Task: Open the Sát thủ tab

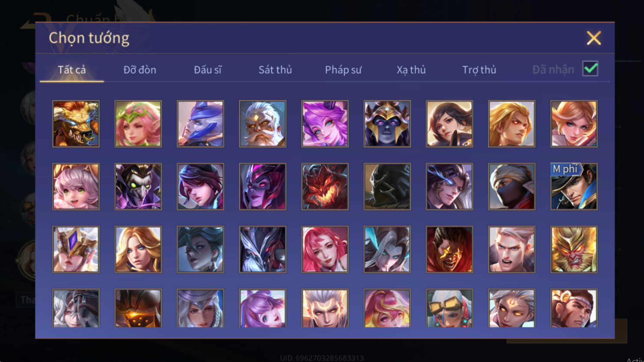Action: point(275,69)
